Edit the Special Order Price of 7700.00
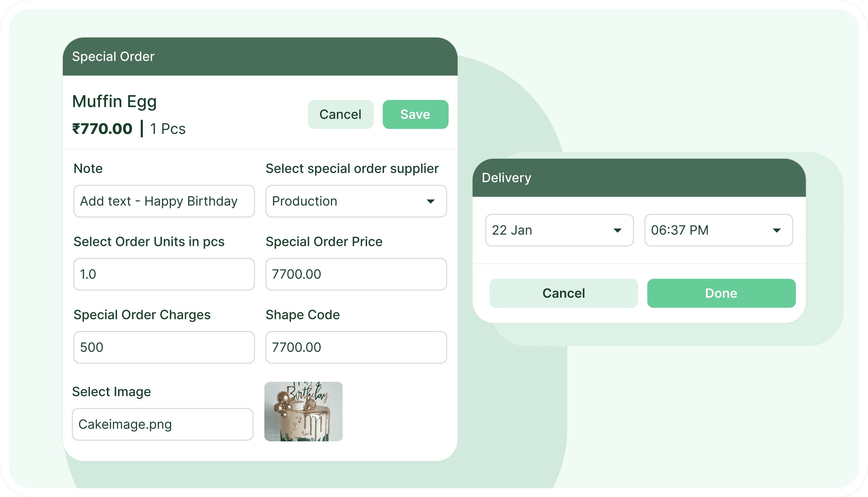This screenshot has width=868, height=497. tap(356, 274)
